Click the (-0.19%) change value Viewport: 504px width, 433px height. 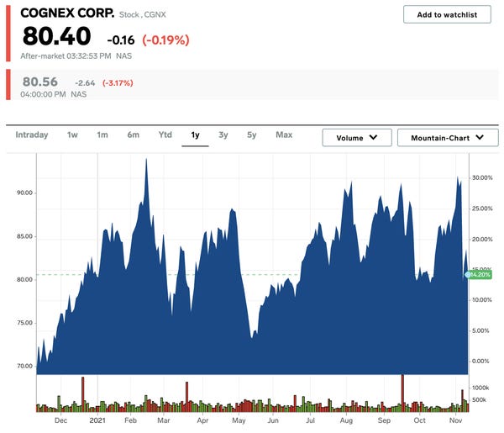pyautogui.click(x=165, y=40)
